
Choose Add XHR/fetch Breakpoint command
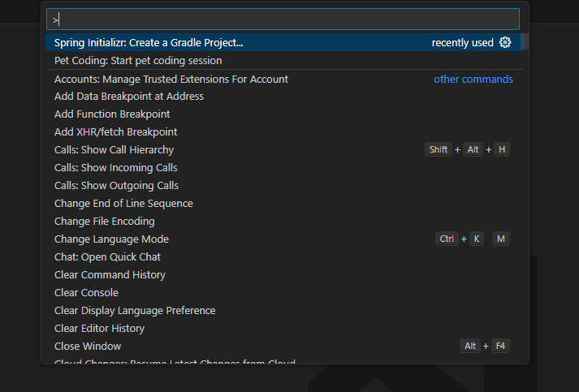[284, 132]
